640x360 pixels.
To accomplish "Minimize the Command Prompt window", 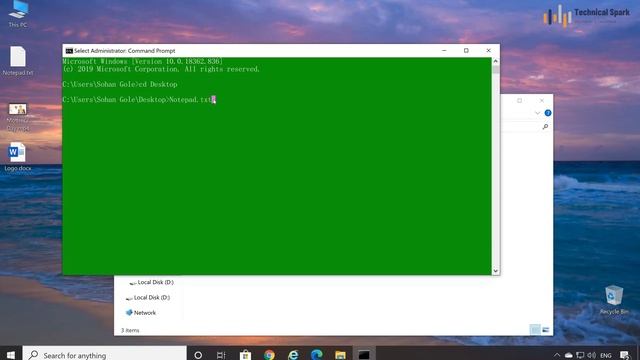I will (444, 51).
